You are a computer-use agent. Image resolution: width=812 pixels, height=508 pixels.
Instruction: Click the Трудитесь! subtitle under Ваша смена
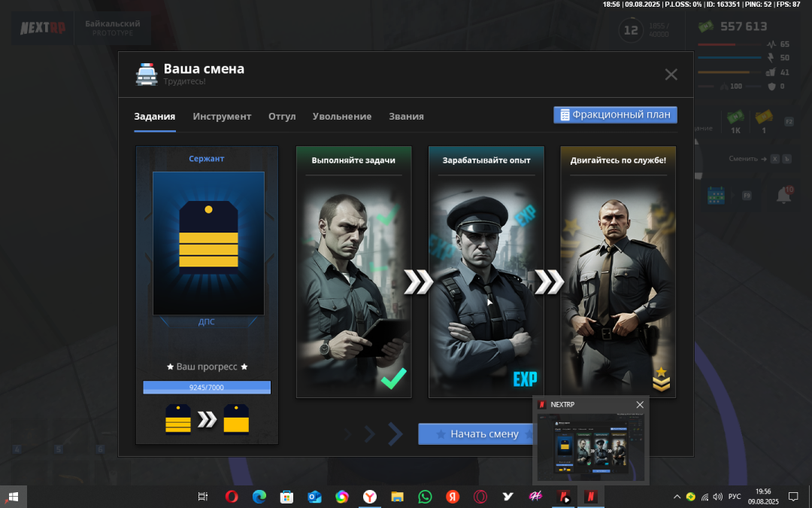(x=184, y=81)
